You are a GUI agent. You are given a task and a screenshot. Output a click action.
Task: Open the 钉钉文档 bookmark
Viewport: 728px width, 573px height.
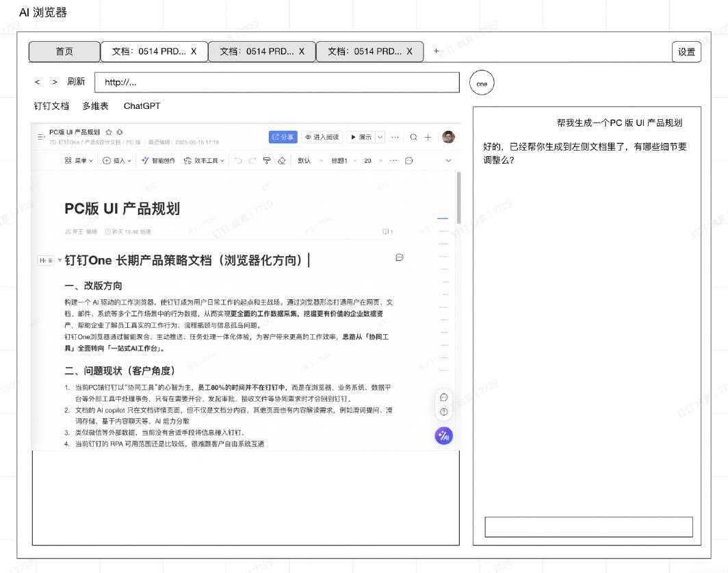pyautogui.click(x=51, y=106)
